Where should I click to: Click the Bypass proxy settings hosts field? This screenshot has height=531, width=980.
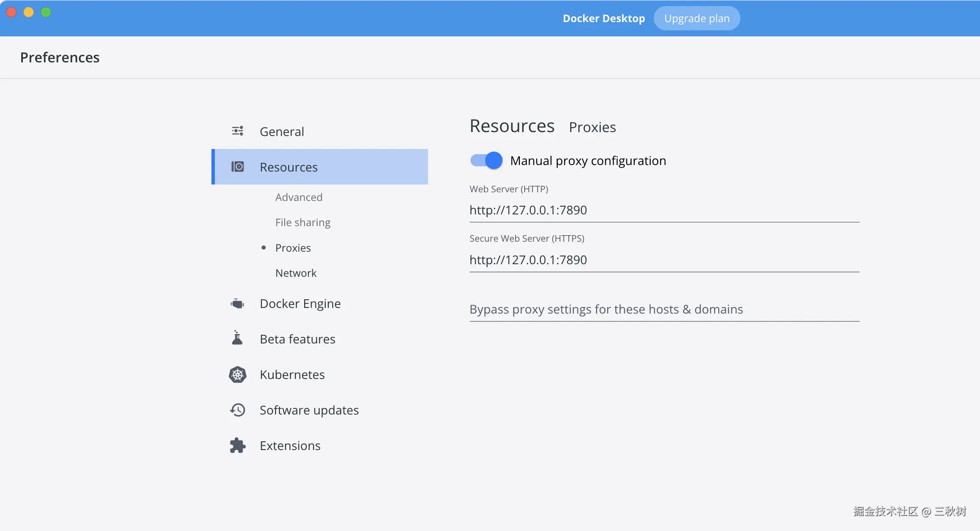pyautogui.click(x=664, y=310)
